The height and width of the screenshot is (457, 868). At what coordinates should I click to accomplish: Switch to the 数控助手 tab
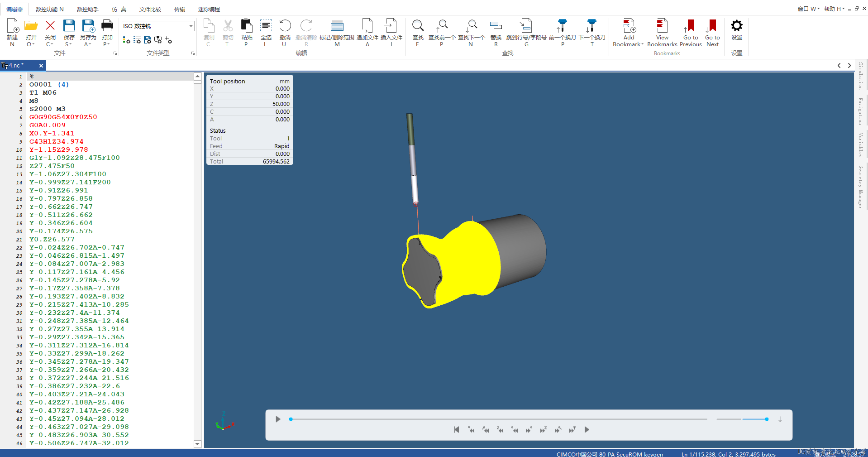pos(87,9)
